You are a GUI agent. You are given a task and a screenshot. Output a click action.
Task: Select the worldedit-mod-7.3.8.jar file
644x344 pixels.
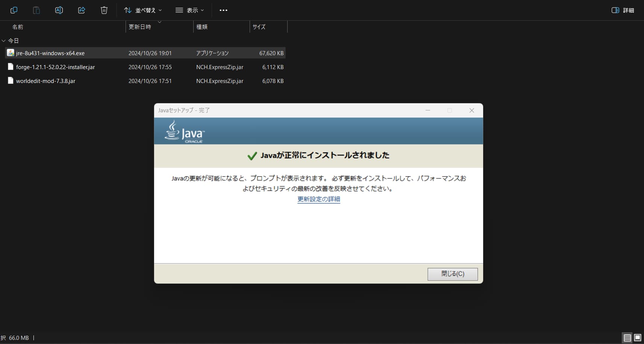click(45, 81)
